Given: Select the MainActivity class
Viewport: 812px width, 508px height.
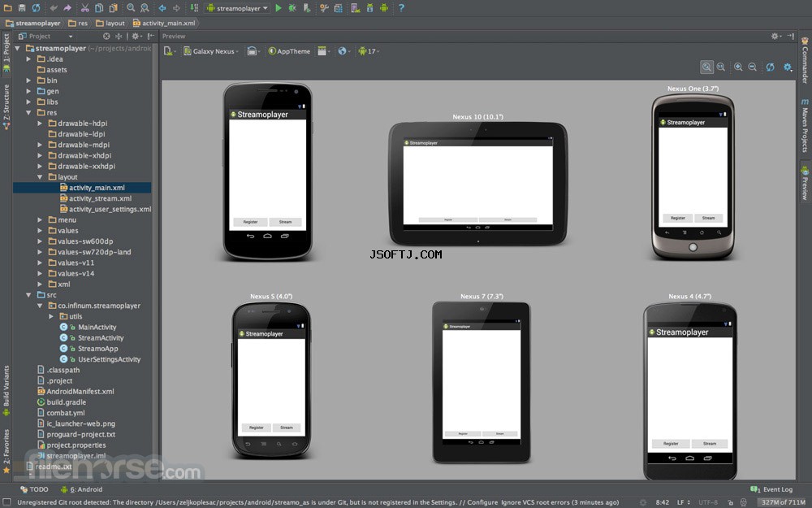Looking at the screenshot, I should coord(97,327).
